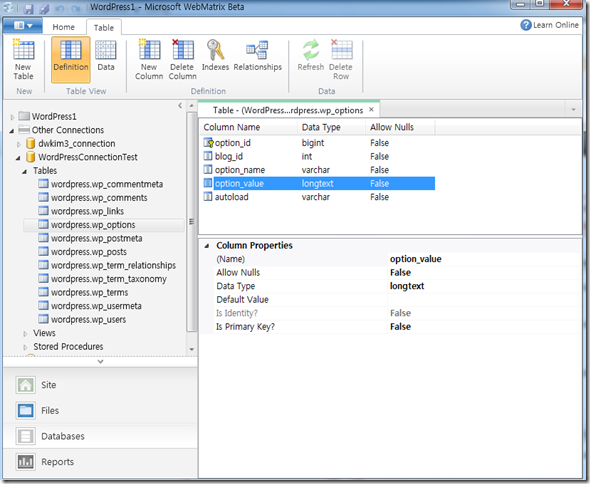Open the Reports workspace
This screenshot has height=484, width=590.
(x=100, y=462)
